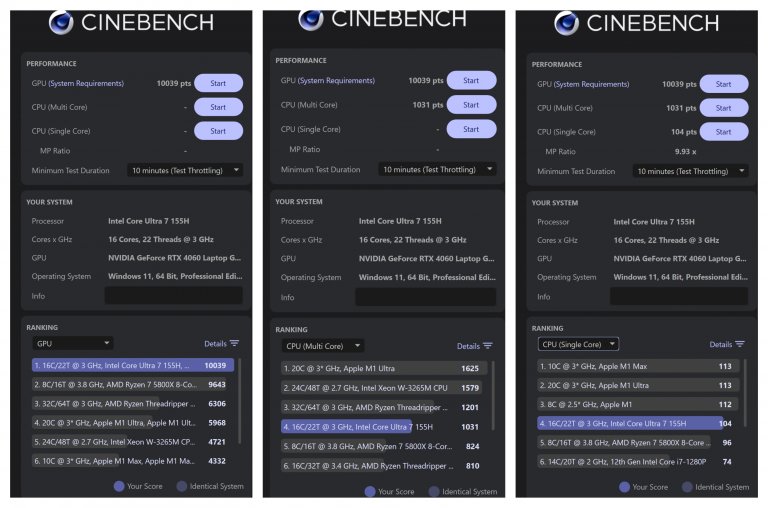Open System Requirements link in the GPU ranking panel
The image size is (768, 508).
click(87, 83)
